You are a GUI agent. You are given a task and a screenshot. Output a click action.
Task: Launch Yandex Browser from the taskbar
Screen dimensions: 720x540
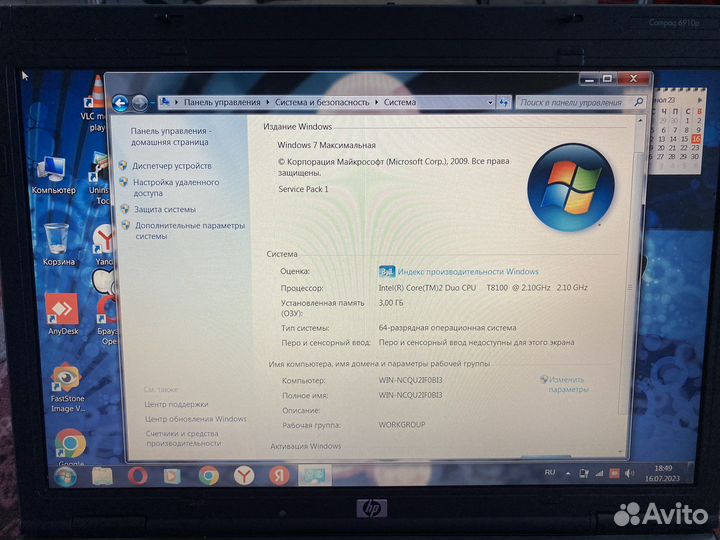click(243, 476)
